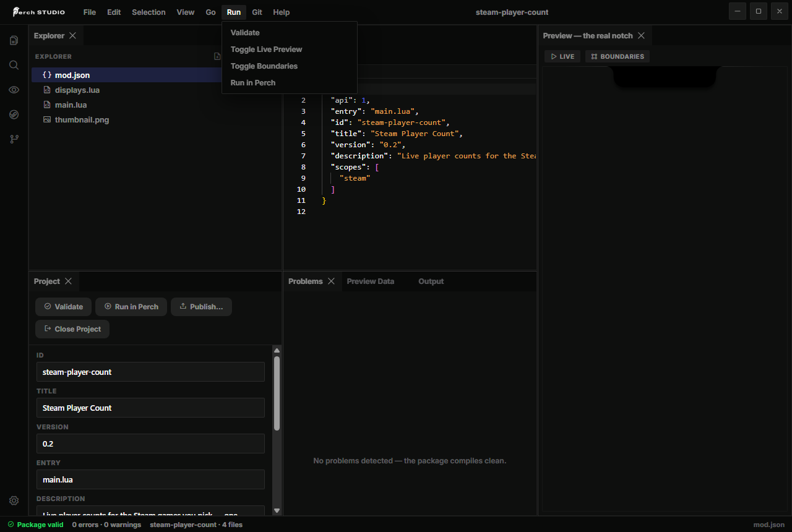The height and width of the screenshot is (532, 792).
Task: Click the steam-player-count window title
Action: pos(512,12)
